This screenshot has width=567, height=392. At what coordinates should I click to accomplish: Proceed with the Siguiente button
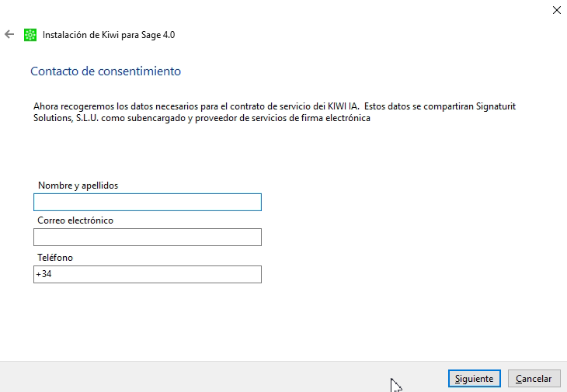[x=475, y=379]
